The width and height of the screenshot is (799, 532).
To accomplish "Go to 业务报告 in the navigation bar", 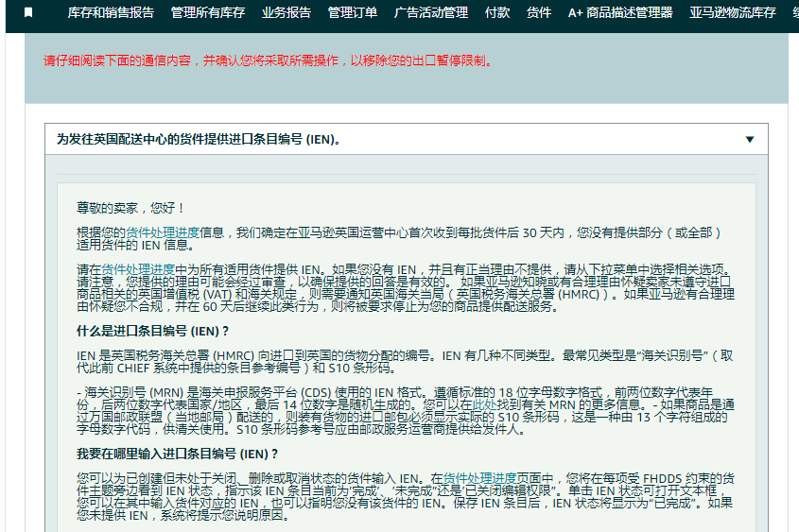I will coord(287,12).
